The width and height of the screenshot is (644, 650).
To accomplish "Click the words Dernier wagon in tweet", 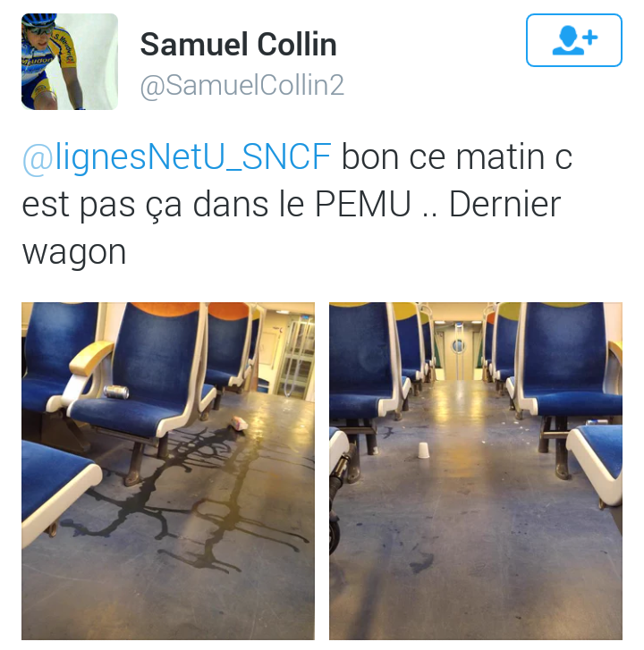I will [291, 228].
